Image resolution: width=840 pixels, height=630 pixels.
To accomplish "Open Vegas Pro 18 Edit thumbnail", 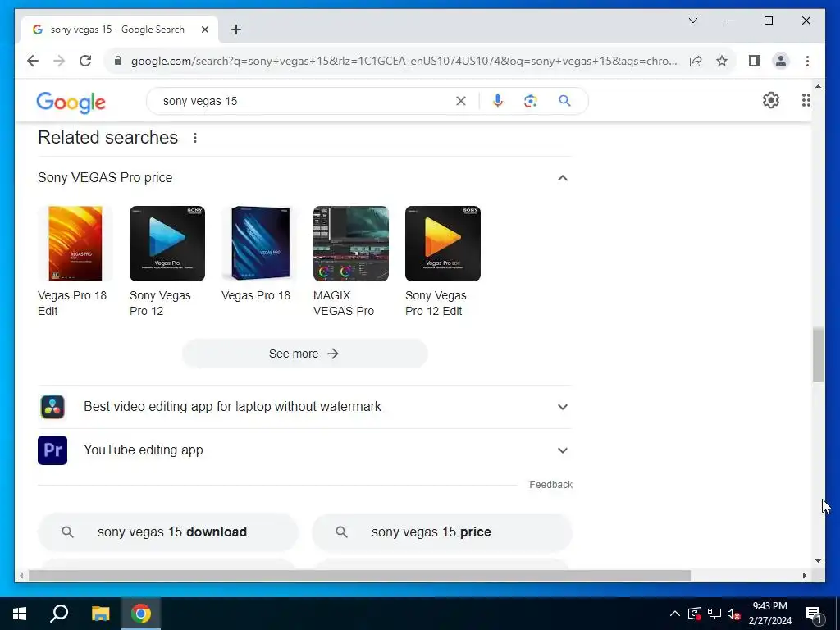I will 75,244.
